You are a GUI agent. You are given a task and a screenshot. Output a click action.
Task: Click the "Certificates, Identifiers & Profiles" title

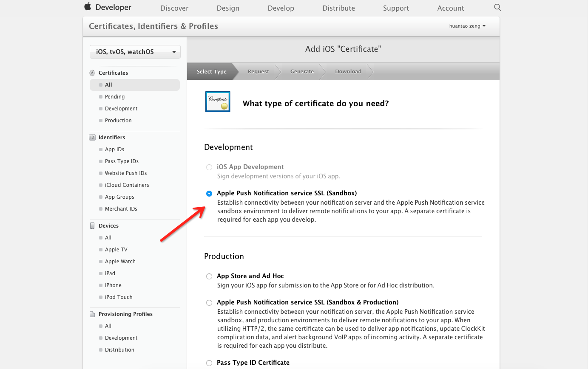click(x=153, y=26)
